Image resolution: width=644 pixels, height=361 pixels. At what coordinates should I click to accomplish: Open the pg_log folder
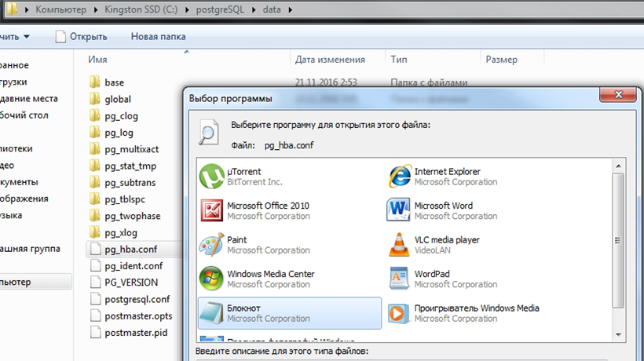pyautogui.click(x=119, y=133)
